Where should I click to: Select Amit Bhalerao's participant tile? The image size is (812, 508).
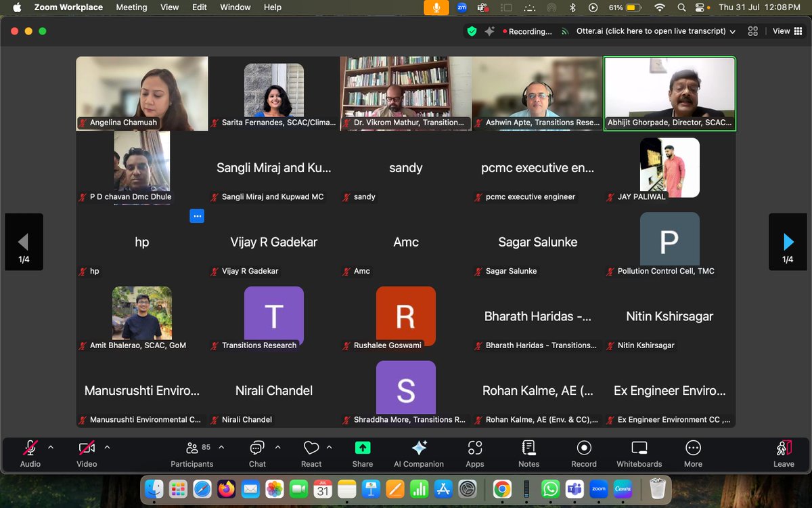click(142, 316)
